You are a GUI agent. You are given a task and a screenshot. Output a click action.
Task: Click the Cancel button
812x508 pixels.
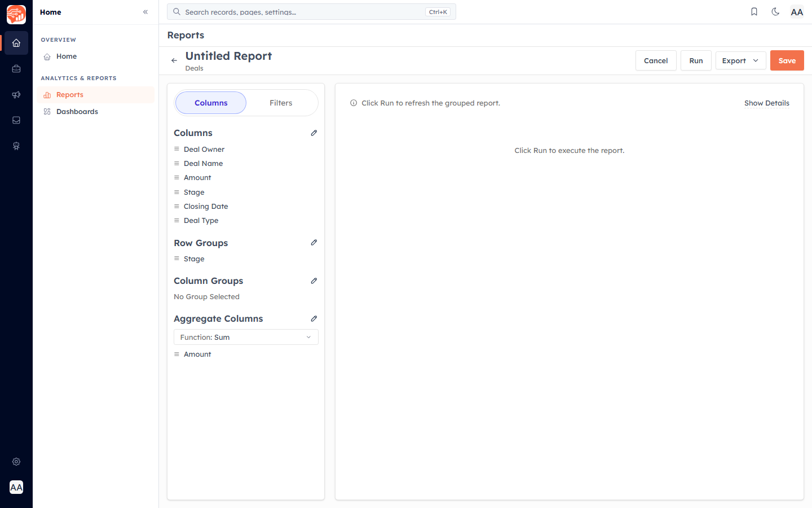[x=656, y=60]
